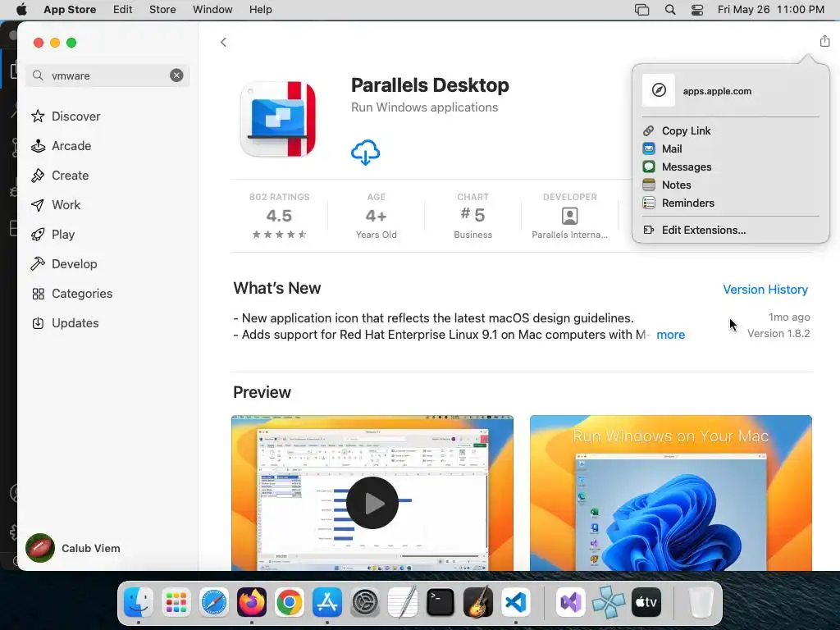The height and width of the screenshot is (630, 840).
Task: Open TextEdit from the Dock
Action: point(402,602)
